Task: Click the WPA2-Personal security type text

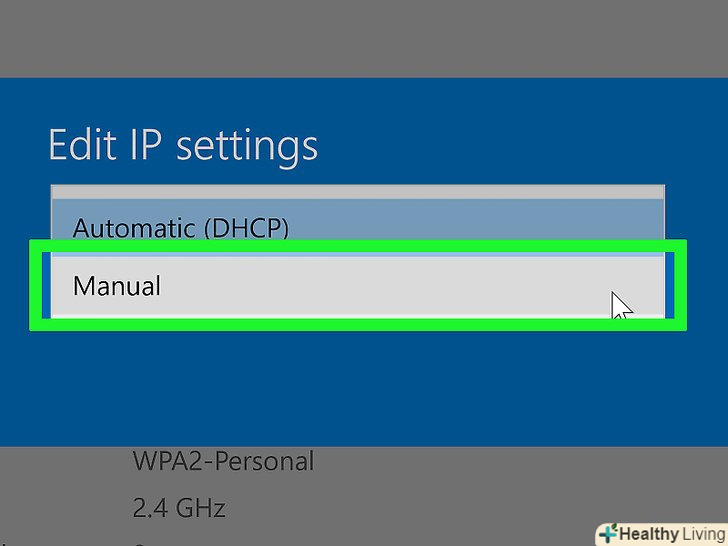Action: (223, 461)
